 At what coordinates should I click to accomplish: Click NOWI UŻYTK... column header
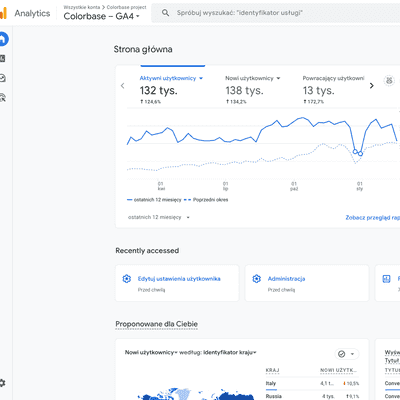click(338, 370)
